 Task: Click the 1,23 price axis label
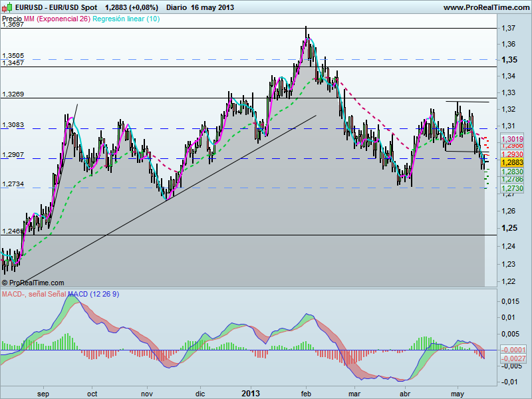tap(509, 264)
